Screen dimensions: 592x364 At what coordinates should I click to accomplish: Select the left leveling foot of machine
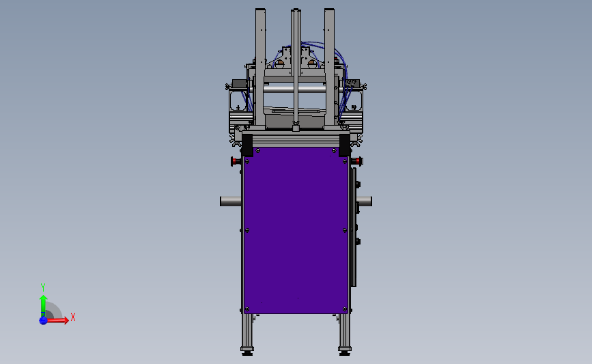(x=247, y=351)
